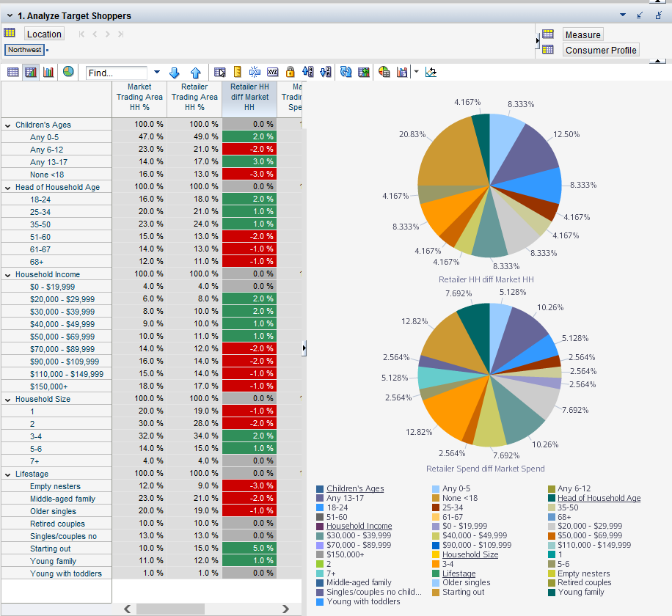This screenshot has height=616, width=672.
Task: Open the header dropdown menu arrow
Action: click(x=623, y=15)
